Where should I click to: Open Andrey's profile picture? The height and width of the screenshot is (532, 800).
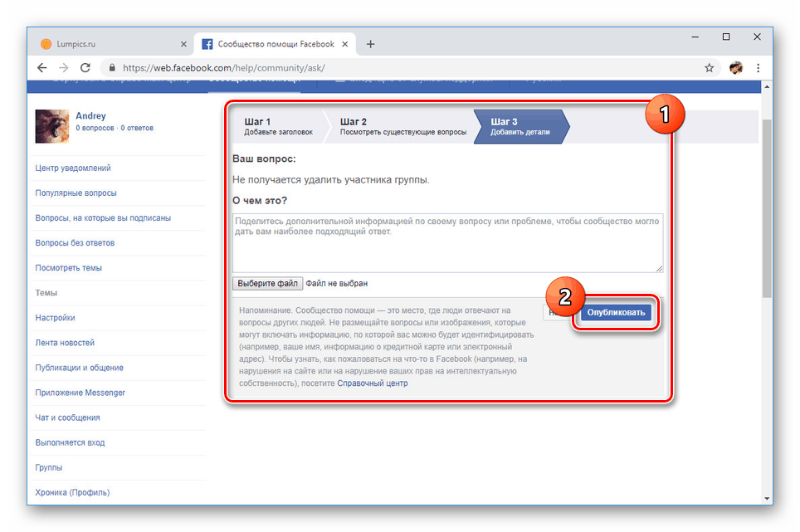(52, 126)
